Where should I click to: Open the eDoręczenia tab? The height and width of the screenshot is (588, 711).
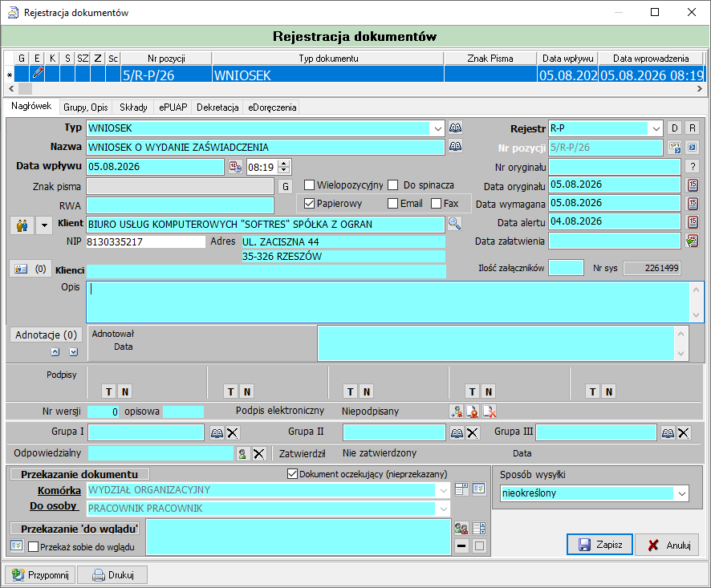coord(272,107)
